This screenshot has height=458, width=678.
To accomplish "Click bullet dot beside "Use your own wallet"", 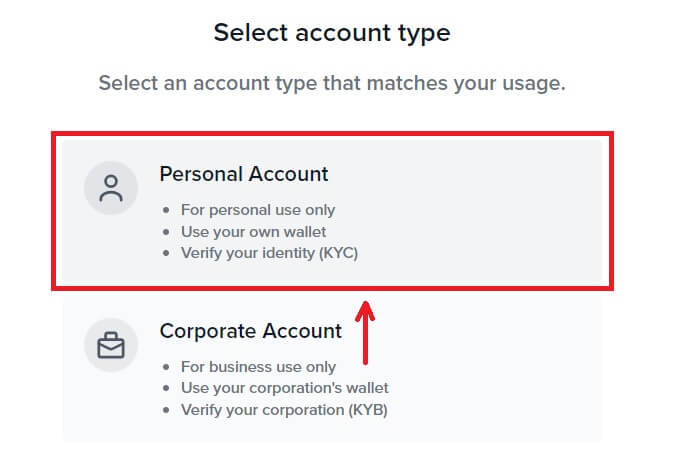I will [x=166, y=233].
